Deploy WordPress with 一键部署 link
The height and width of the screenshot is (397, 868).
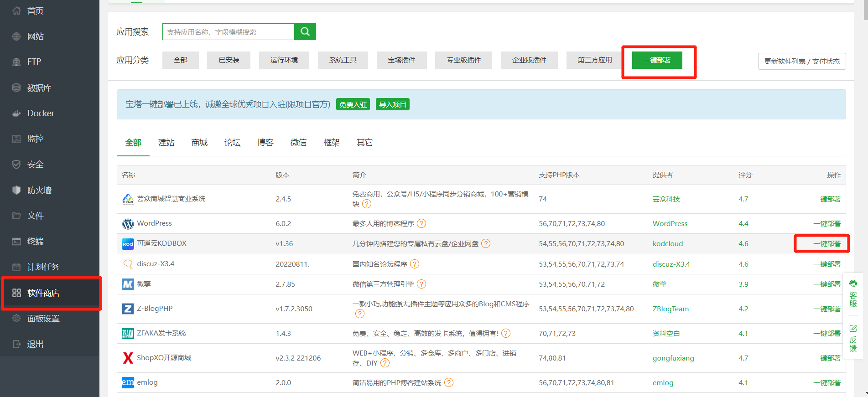click(826, 224)
